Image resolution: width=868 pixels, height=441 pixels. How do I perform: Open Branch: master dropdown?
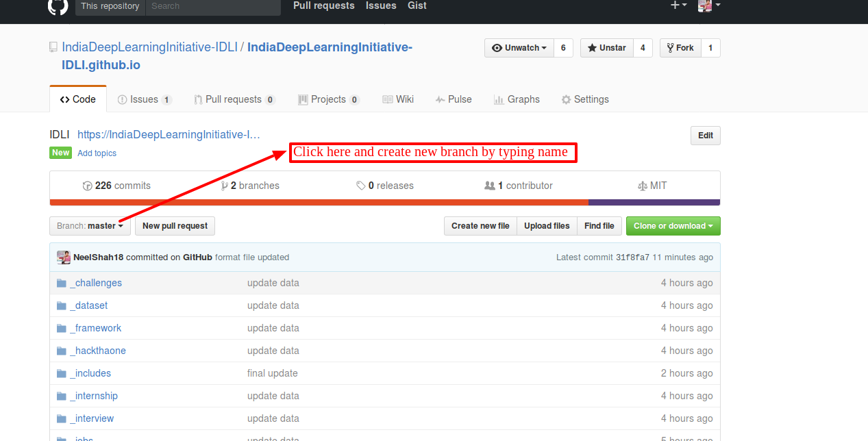click(x=90, y=226)
